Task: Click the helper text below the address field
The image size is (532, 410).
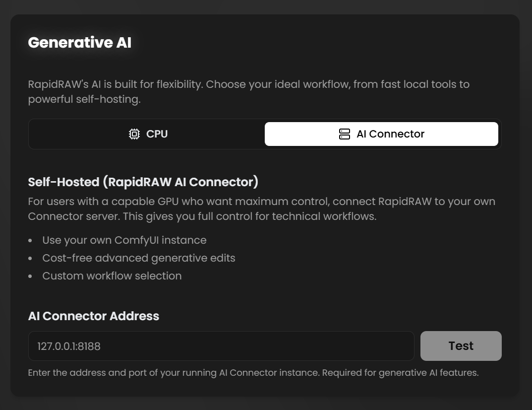Action: (253, 373)
